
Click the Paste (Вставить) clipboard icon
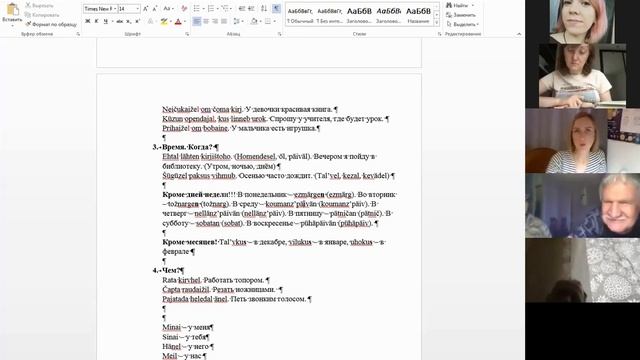(13, 9)
